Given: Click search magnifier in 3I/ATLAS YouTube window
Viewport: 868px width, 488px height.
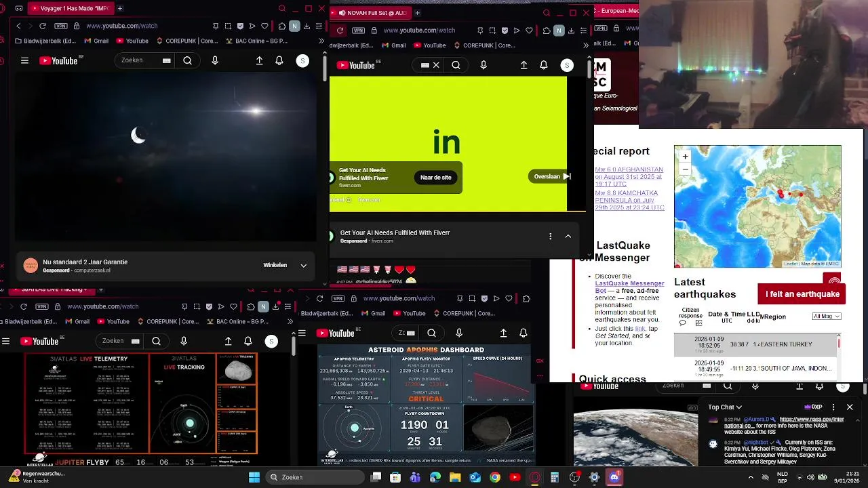Looking at the screenshot, I should [156, 342].
